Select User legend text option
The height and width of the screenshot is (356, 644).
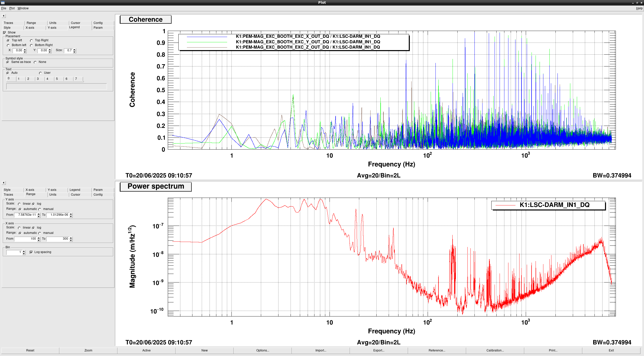tap(41, 73)
